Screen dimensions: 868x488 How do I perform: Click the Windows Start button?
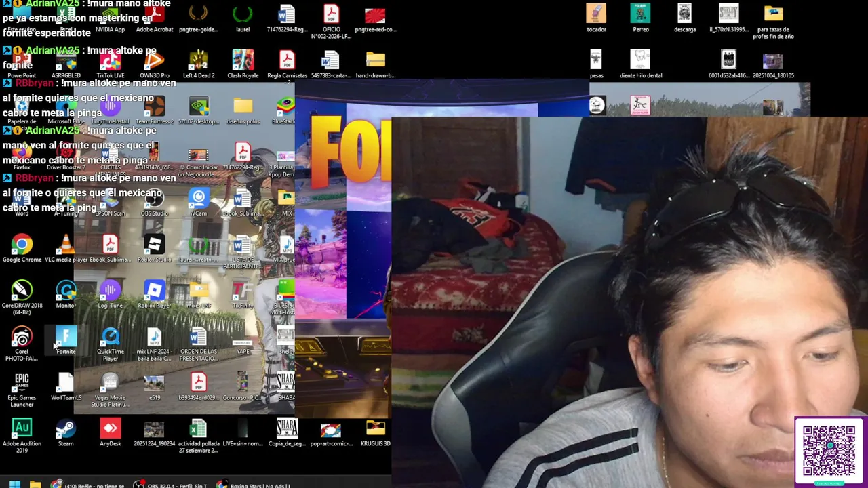[x=14, y=484]
